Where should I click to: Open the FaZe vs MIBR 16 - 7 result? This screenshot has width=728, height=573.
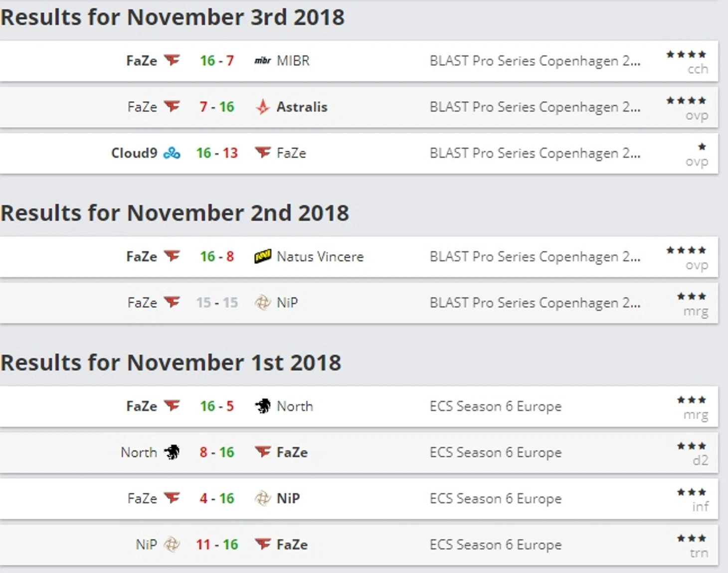click(x=359, y=61)
